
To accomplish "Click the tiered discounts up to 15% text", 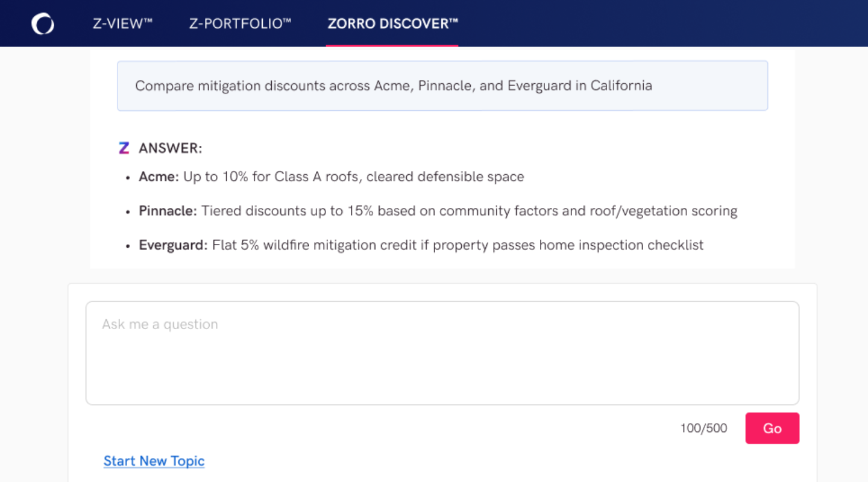I will coord(470,211).
